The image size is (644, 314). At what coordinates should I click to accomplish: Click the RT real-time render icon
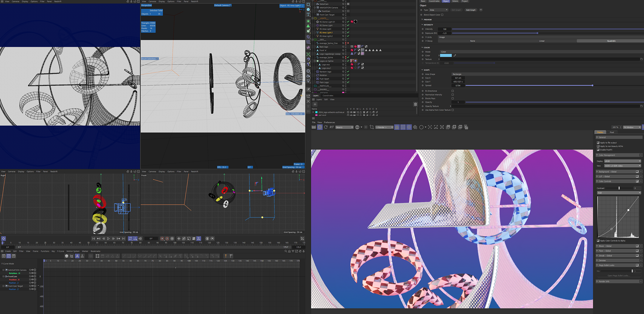331,127
